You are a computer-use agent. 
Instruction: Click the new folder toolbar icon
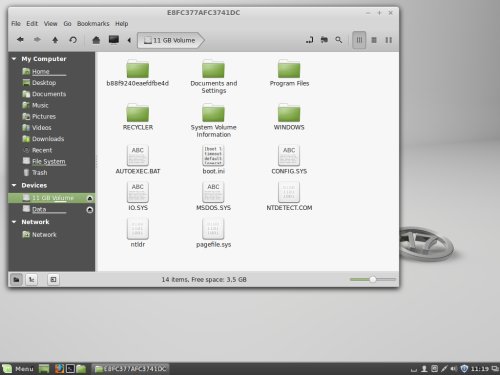pyautogui.click(x=324, y=40)
